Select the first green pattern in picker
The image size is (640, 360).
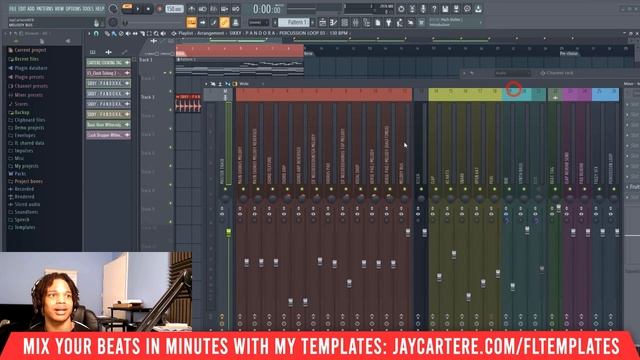point(108,63)
